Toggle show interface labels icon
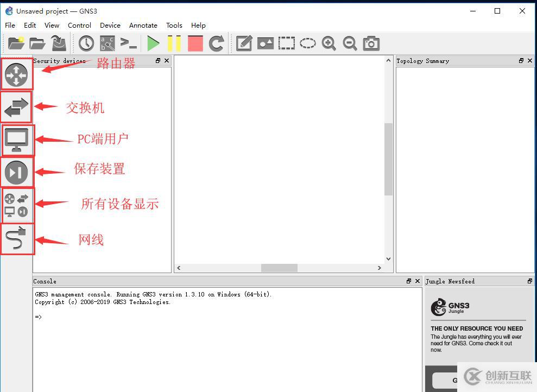 click(x=107, y=43)
